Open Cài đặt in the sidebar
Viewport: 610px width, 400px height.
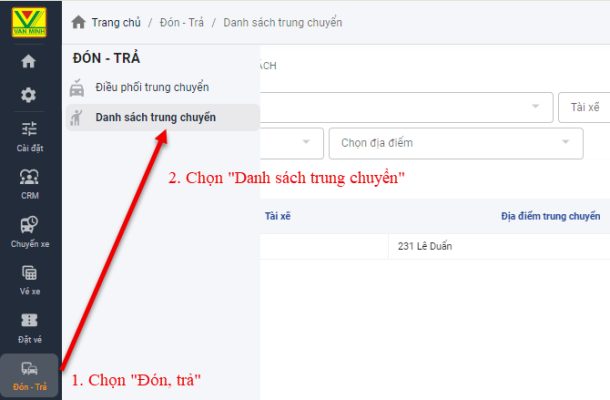[29, 134]
